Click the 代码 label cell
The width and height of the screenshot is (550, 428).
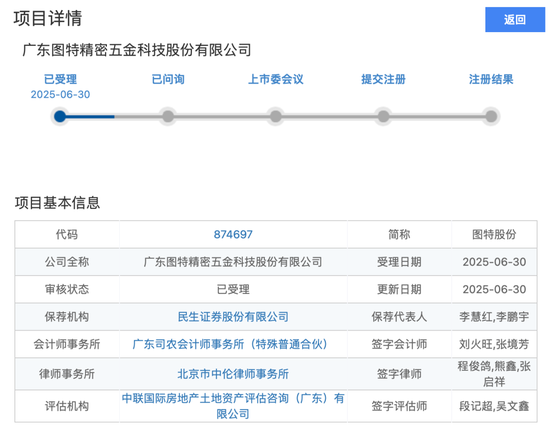[67, 234]
